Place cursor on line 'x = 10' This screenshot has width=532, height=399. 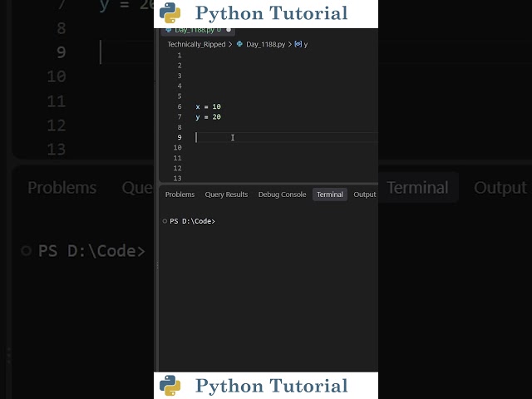(209, 106)
